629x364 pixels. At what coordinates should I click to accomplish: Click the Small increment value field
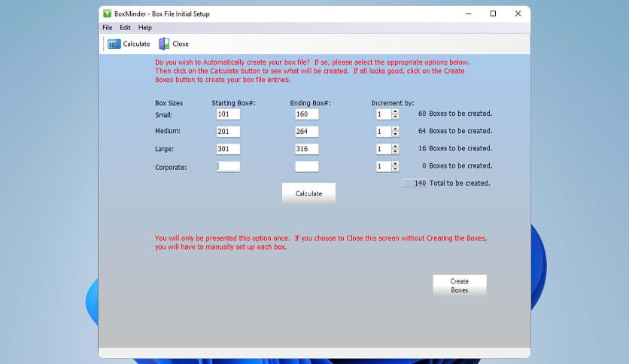(384, 114)
